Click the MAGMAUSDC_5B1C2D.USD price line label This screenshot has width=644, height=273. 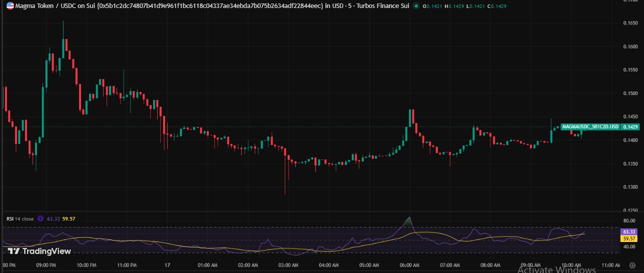click(x=590, y=127)
